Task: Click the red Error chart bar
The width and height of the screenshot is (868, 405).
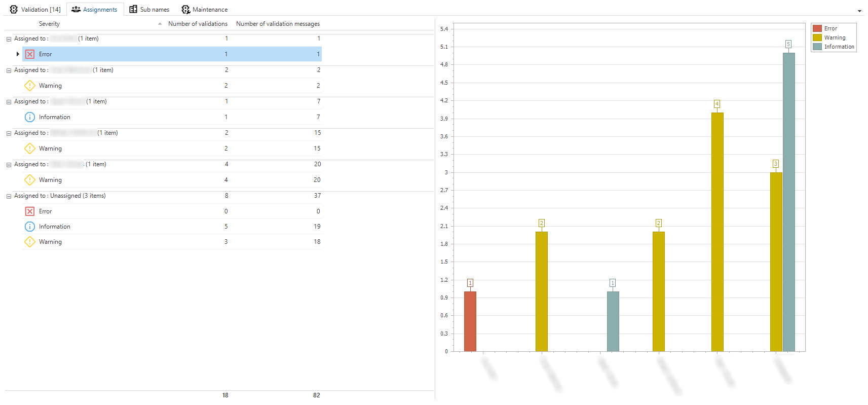Action: [470, 321]
